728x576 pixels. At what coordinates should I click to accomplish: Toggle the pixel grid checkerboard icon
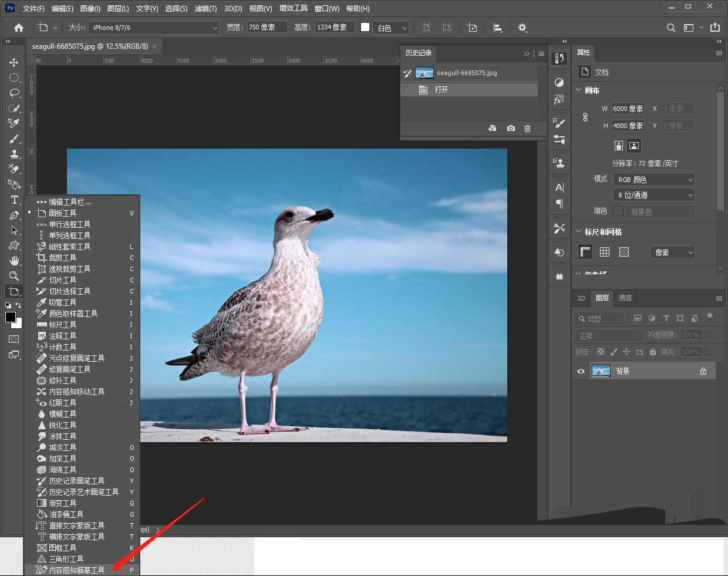[624, 252]
